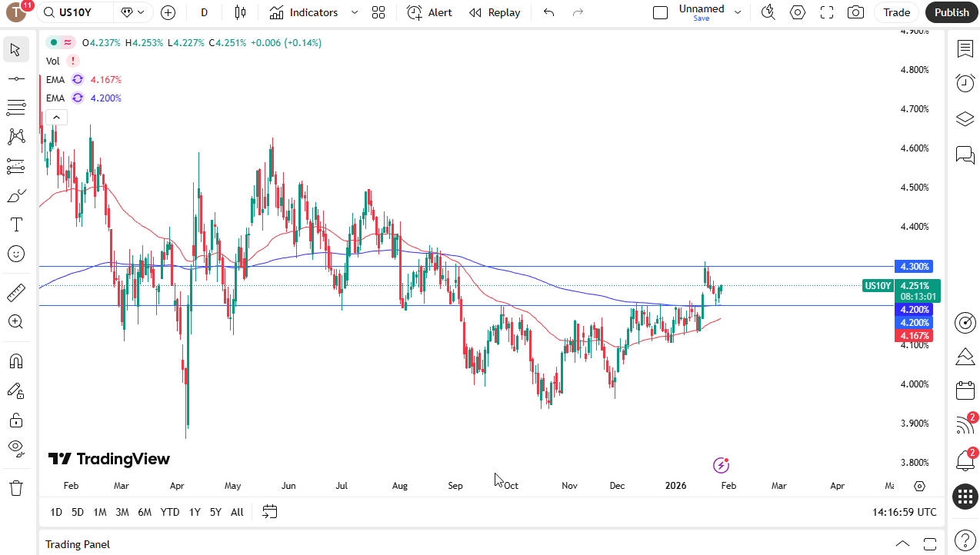Open the Fibonacci retracement tools

click(15, 108)
